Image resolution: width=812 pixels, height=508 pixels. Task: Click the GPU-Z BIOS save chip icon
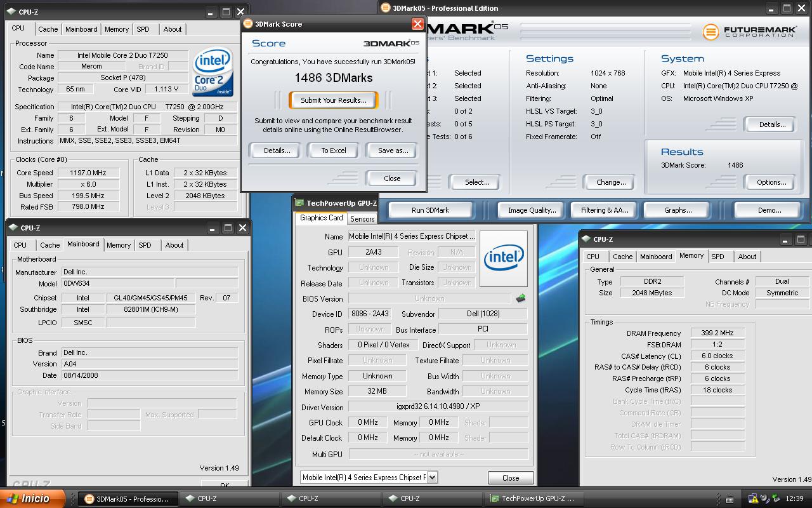[521, 298]
